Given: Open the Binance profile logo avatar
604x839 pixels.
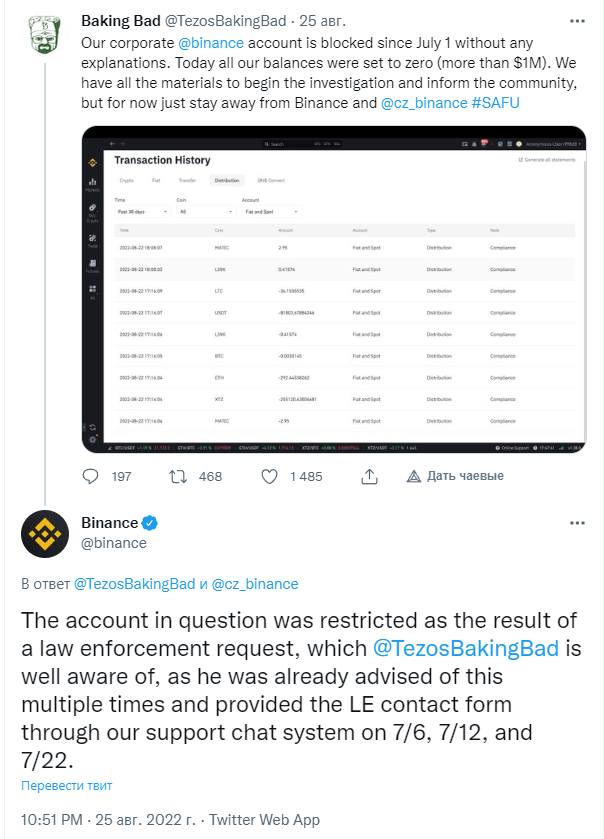Looking at the screenshot, I should click(45, 533).
